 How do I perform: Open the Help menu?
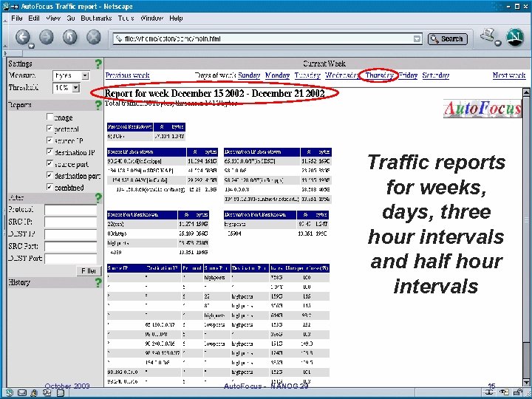[176, 18]
